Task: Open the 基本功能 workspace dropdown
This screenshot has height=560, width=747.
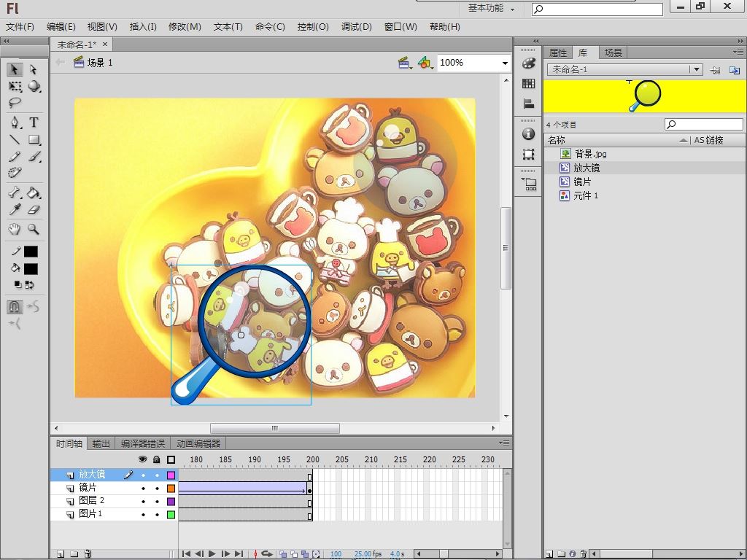Action: pos(491,8)
